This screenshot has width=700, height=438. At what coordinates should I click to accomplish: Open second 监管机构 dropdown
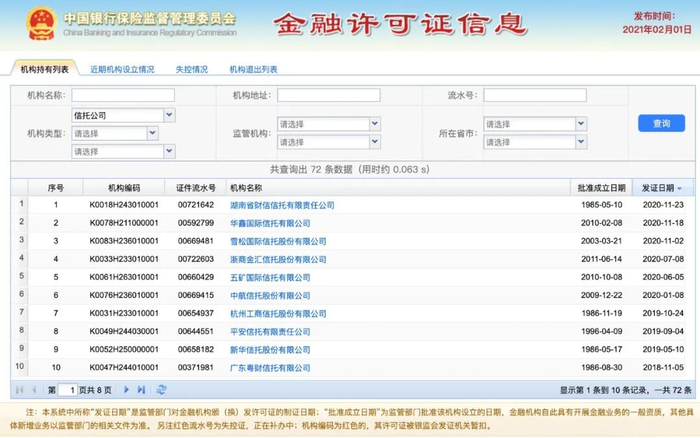coord(375,142)
